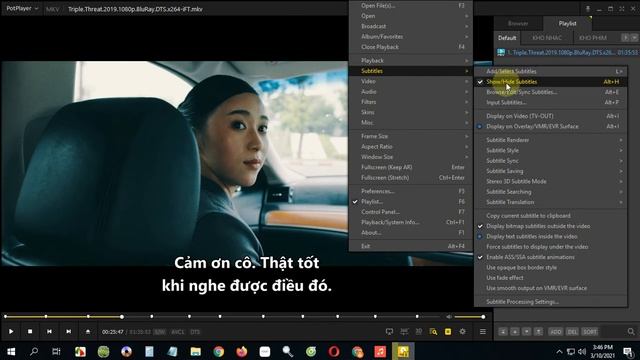Open Windows search from the taskbar

pyautogui.click(x=34, y=351)
